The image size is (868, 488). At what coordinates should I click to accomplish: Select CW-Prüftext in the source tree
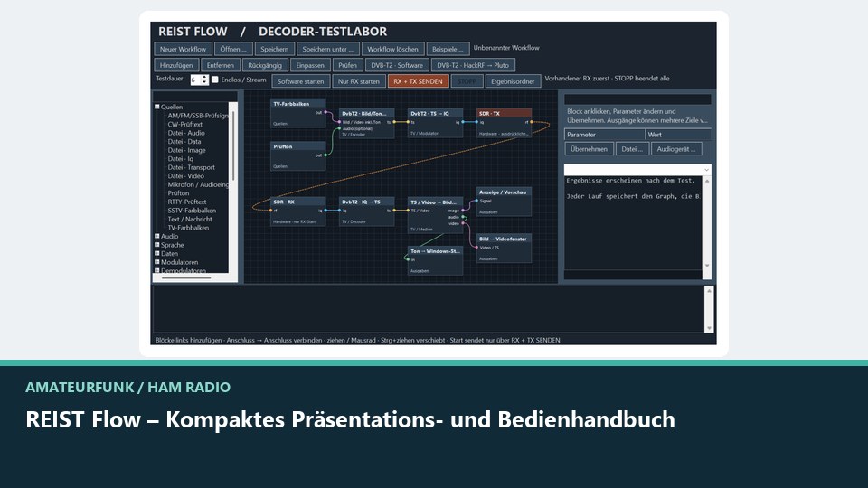pos(184,124)
